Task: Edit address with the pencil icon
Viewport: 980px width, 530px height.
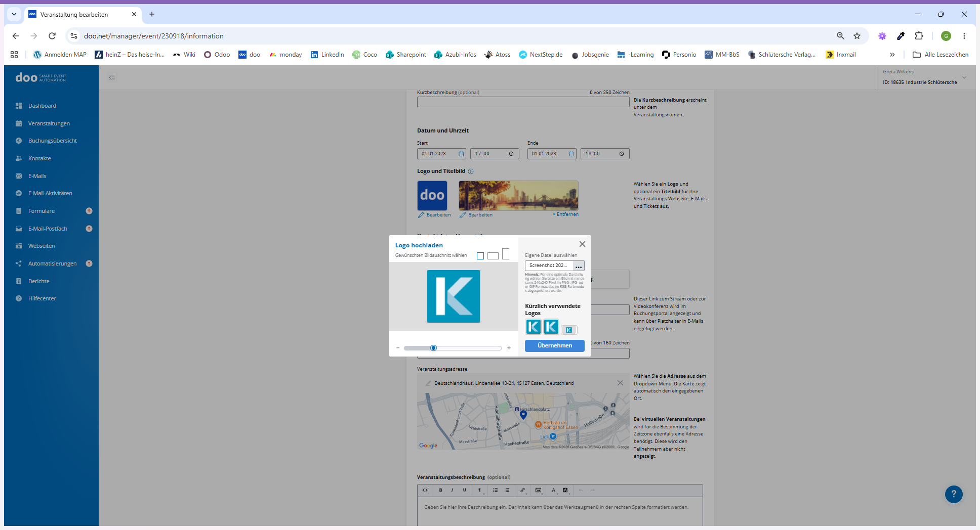Action: coord(428,383)
